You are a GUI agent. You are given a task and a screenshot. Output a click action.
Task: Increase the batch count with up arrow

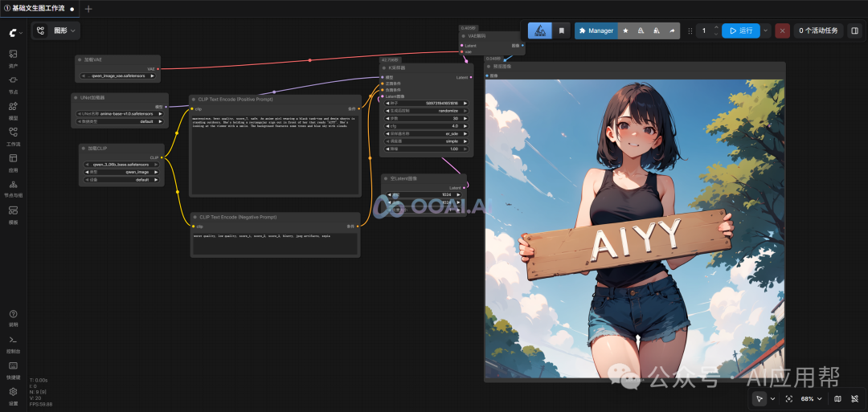pos(716,27)
